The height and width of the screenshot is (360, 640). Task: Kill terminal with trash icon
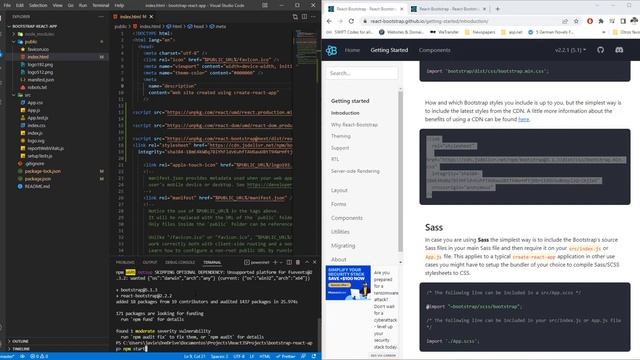298,262
